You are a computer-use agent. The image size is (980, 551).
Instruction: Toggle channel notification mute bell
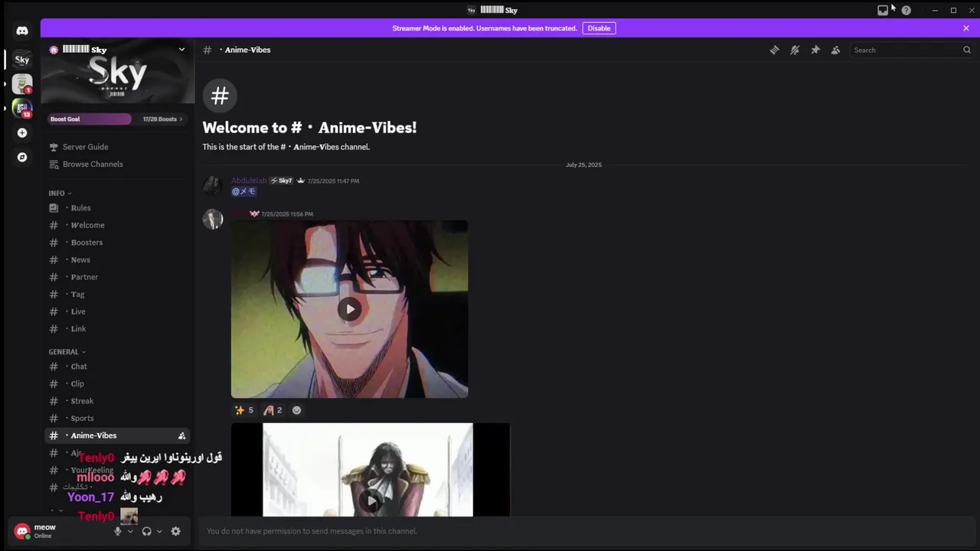coord(795,50)
